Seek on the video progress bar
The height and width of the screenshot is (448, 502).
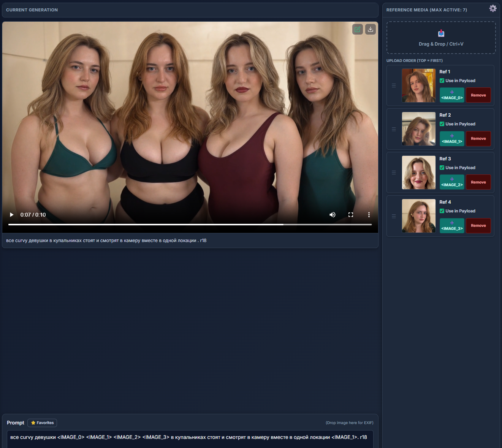pos(190,225)
